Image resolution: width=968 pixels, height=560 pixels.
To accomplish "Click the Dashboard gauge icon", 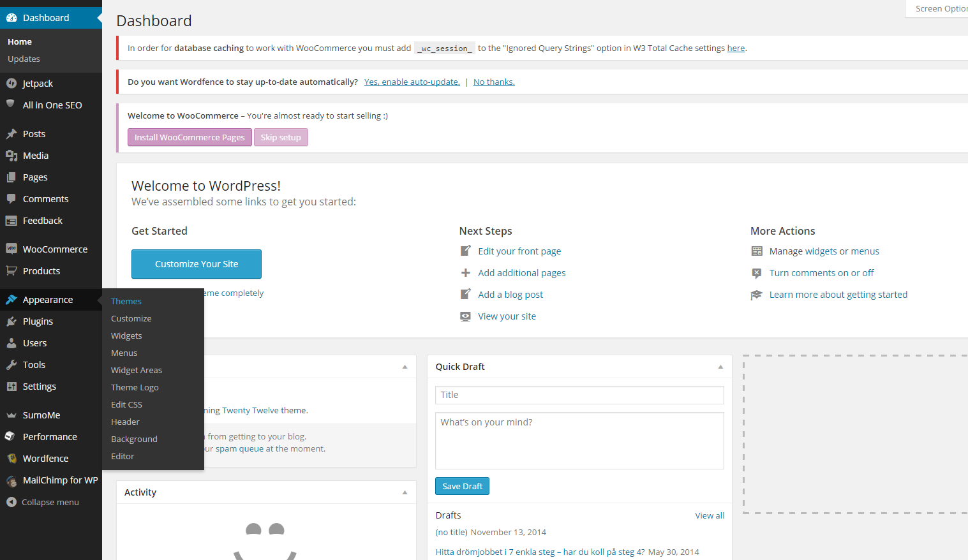I will pos(11,18).
